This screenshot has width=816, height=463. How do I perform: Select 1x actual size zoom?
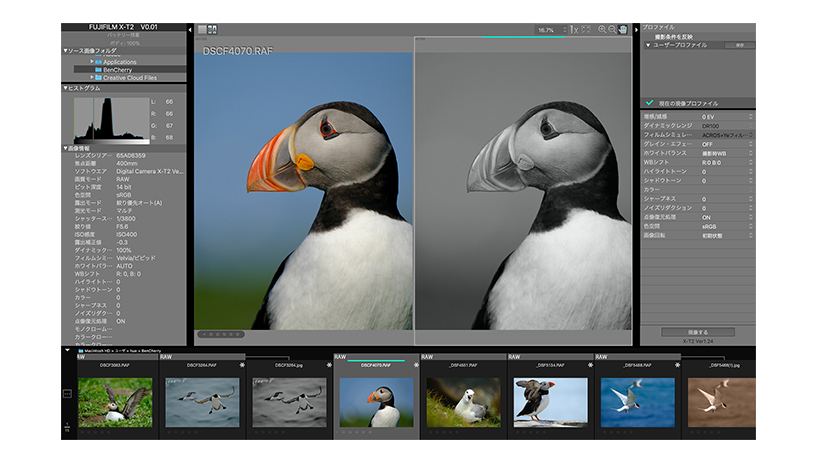click(x=574, y=30)
